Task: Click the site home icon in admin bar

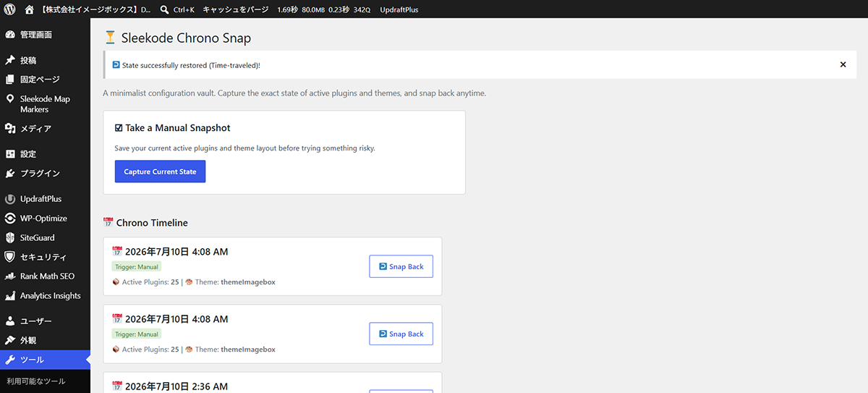Action: pyautogui.click(x=30, y=9)
